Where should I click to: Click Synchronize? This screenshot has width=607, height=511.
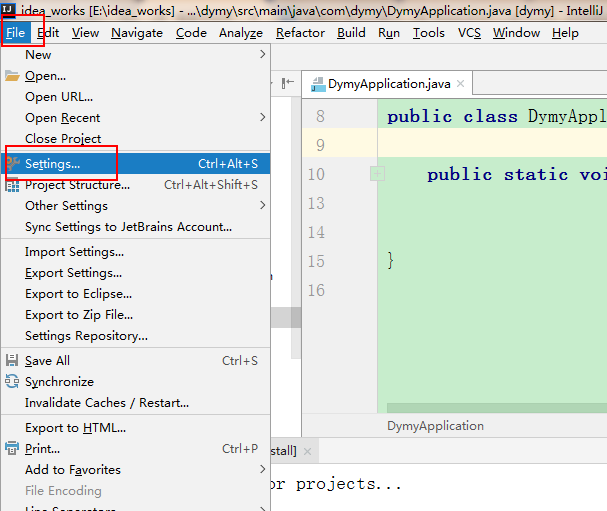(x=135, y=381)
